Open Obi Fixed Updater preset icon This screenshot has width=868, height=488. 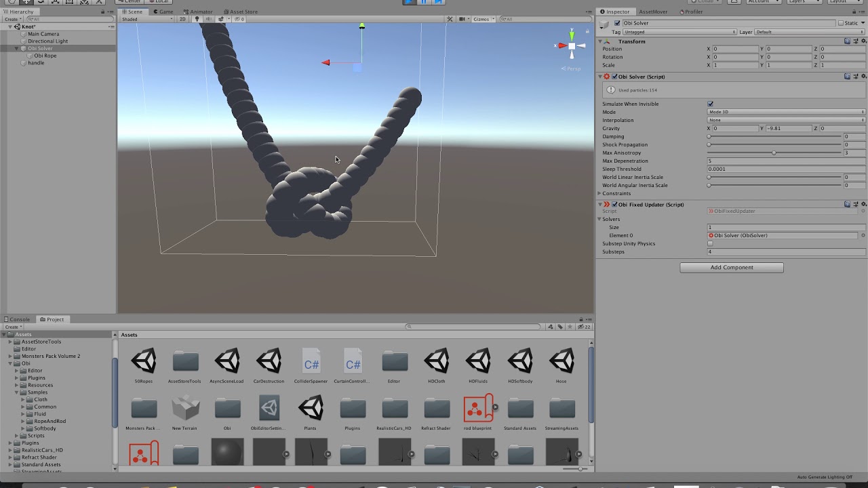click(855, 204)
